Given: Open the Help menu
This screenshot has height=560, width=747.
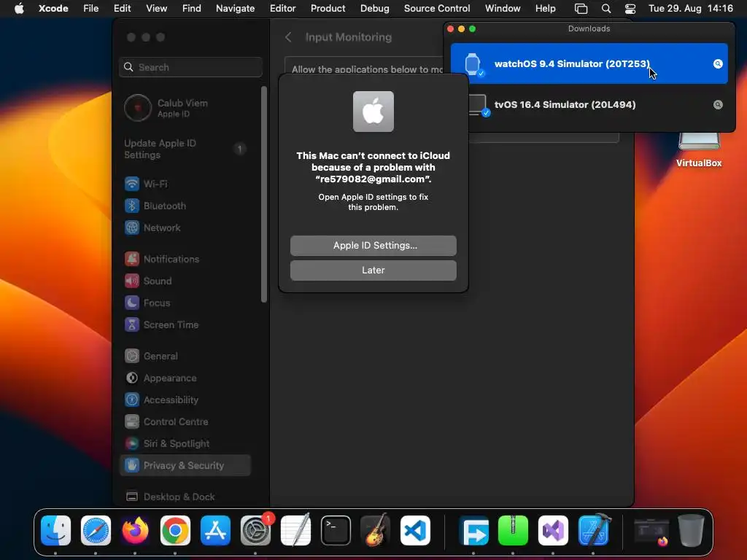Looking at the screenshot, I should click(545, 9).
